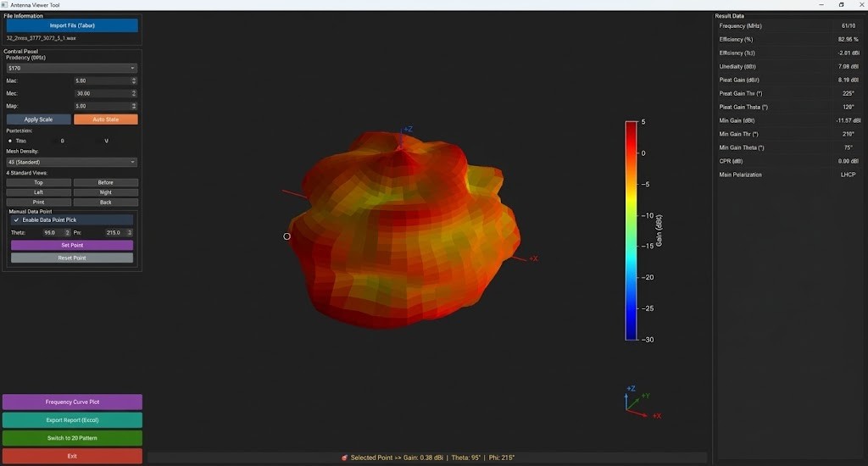Click the 'Mesh Density:' label
Screen dimensions: 868x466
23,151
